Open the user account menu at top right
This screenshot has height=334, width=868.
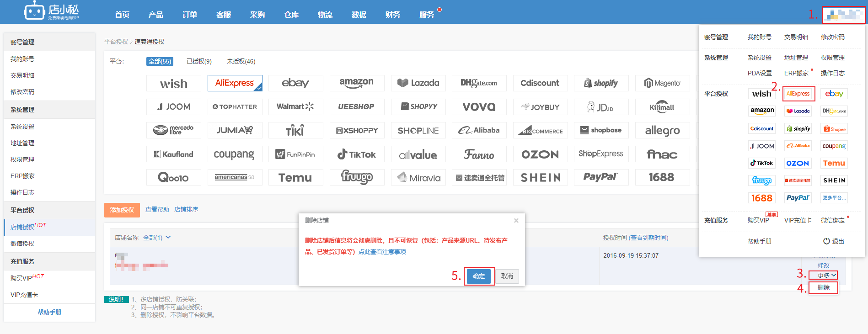pos(844,15)
